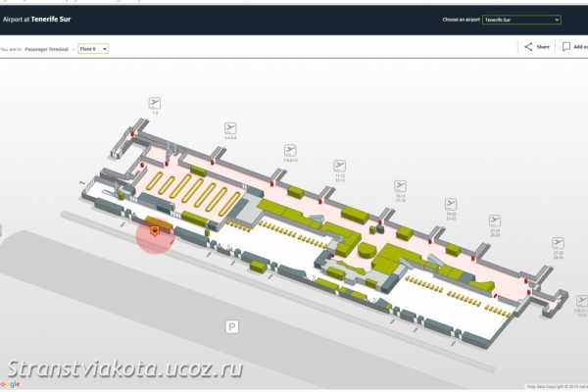Select the second gate airplane icon from left
588x392 pixels.
[x=230, y=127]
